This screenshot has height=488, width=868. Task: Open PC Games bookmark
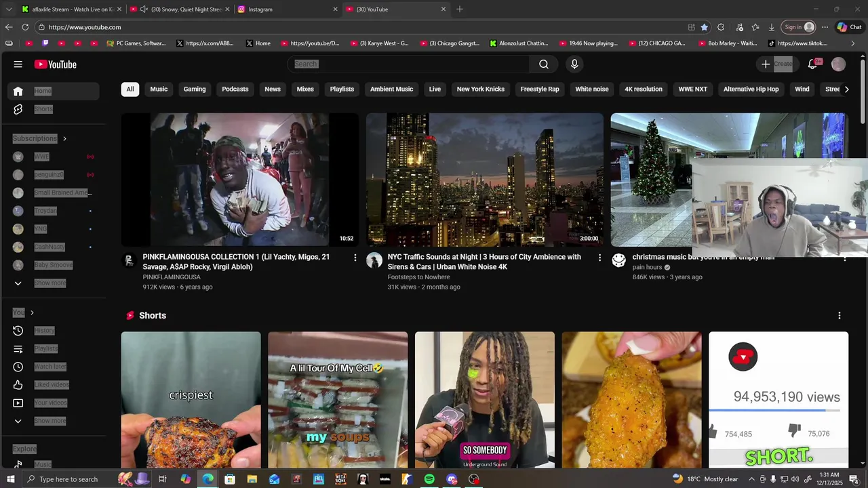[136, 43]
